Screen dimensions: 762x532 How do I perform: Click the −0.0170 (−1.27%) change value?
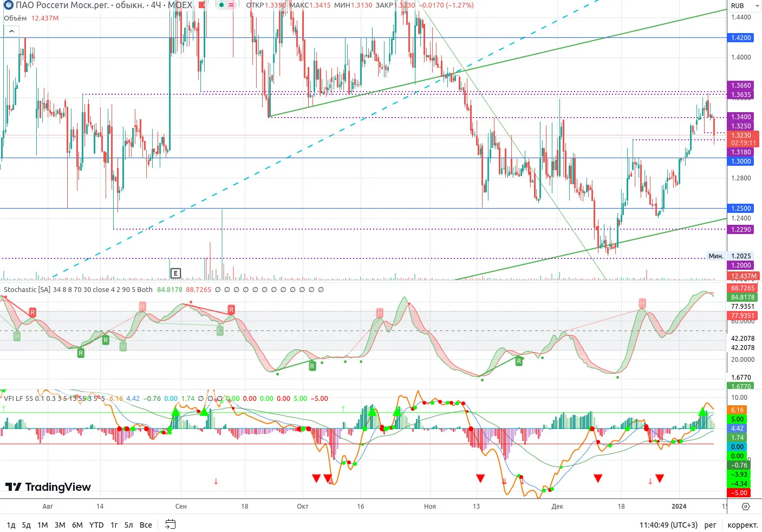447,5
